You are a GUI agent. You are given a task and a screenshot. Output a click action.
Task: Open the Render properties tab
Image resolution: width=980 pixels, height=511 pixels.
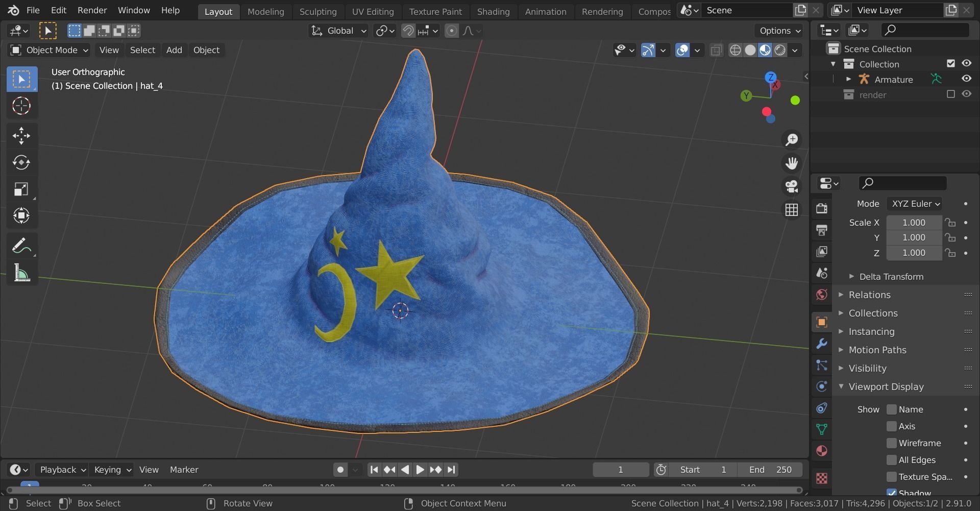coord(822,208)
